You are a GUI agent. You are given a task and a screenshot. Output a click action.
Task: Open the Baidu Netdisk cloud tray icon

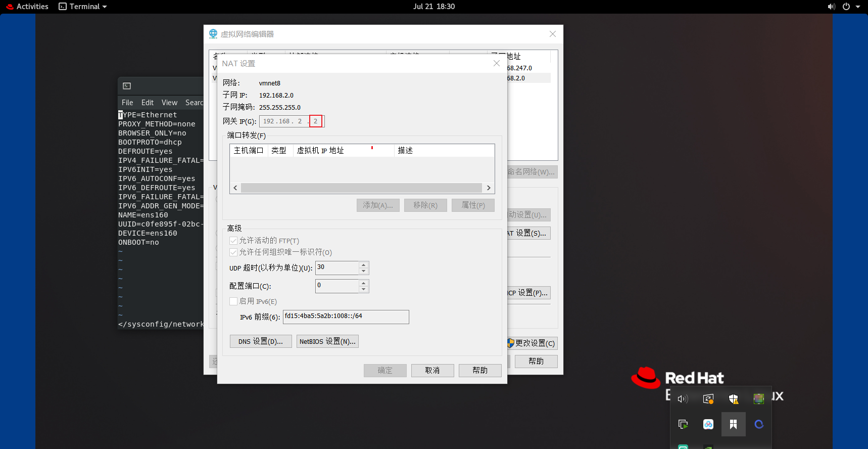pos(708,424)
